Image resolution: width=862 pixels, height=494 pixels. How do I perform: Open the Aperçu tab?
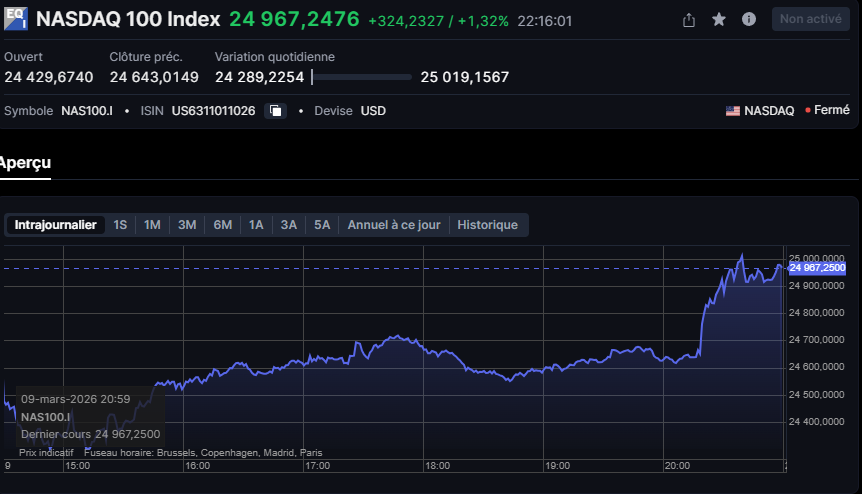[25, 163]
